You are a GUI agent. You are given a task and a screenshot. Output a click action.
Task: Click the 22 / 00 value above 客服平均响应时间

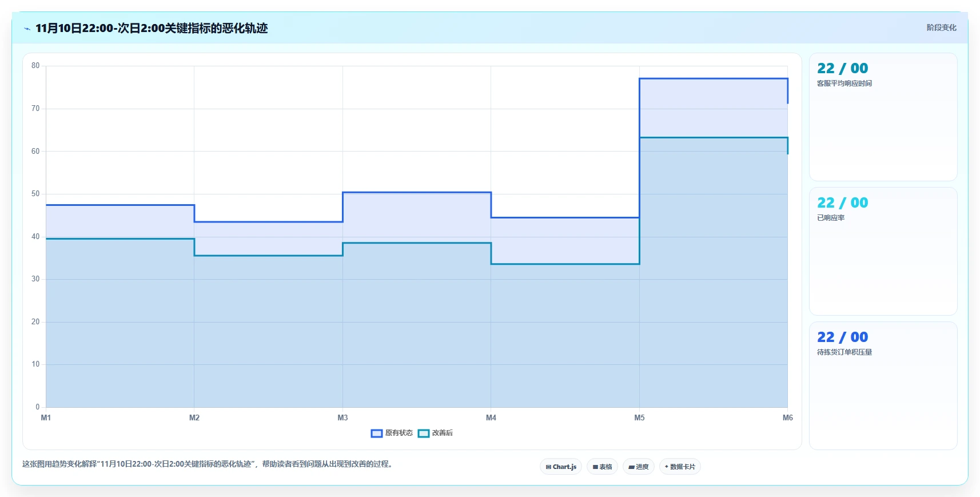(843, 69)
